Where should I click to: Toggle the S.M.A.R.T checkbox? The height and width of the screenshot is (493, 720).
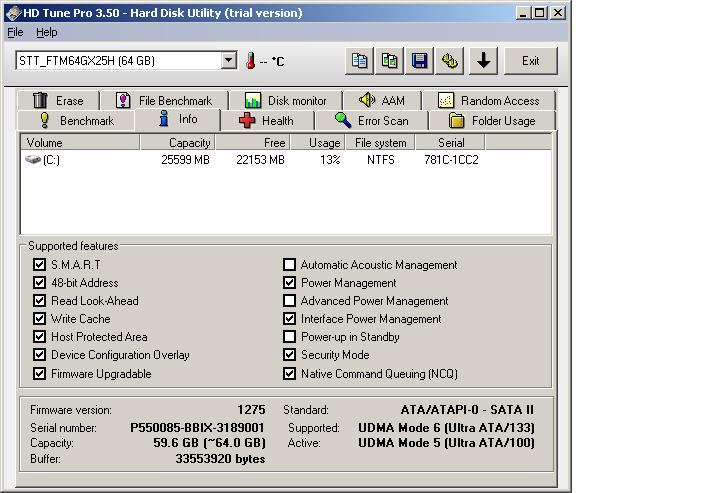point(39,264)
